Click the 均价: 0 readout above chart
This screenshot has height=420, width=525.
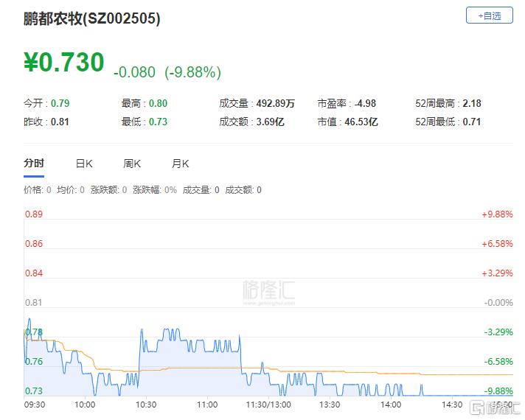pos(71,190)
